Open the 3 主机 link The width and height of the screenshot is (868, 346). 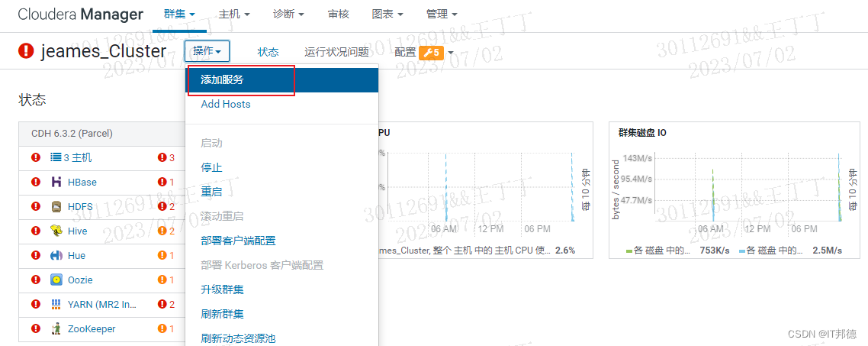pyautogui.click(x=78, y=157)
